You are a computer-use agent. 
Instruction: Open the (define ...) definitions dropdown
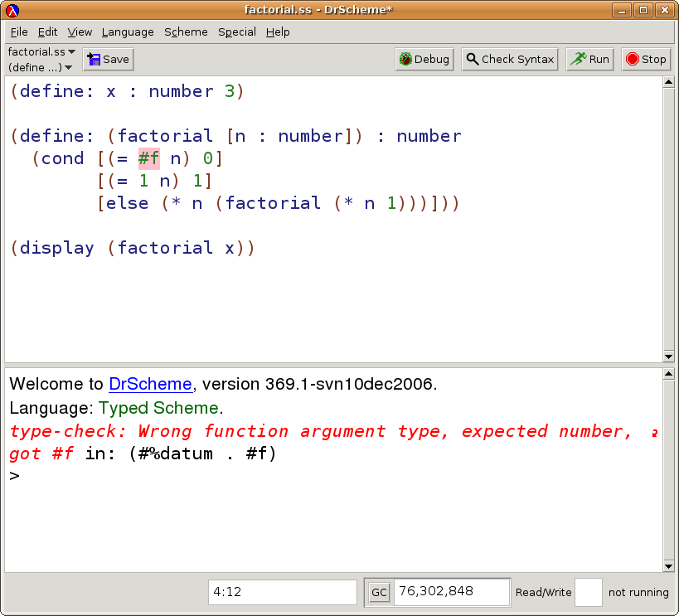coord(40,67)
